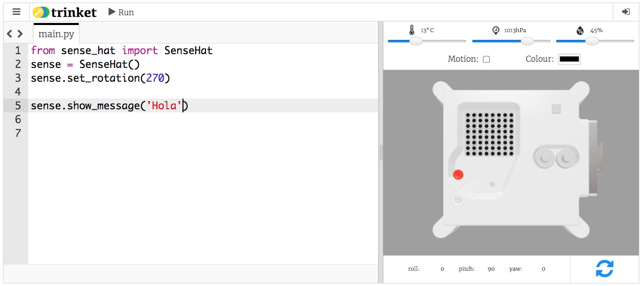Click the Sense HAT LED matrix

[489, 134]
